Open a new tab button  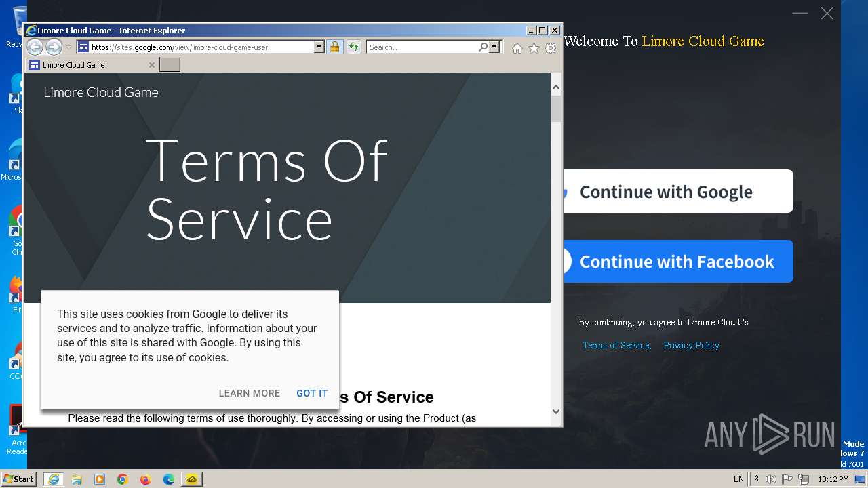[x=170, y=64]
